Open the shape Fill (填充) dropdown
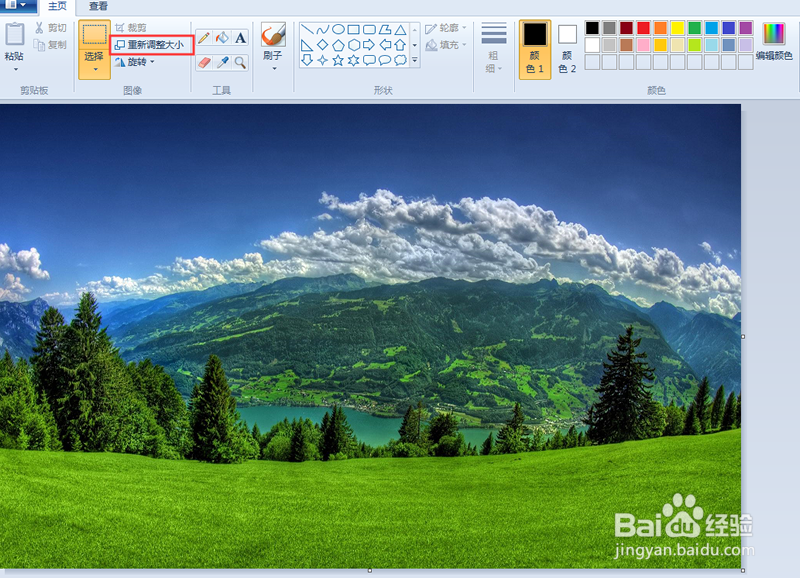The image size is (800, 578). coord(446,45)
